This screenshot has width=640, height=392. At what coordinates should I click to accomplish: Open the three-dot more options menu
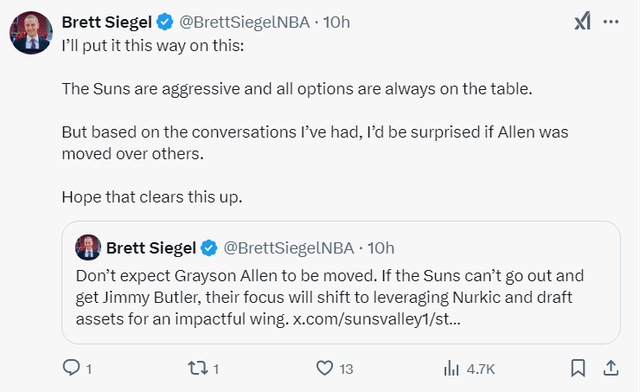coord(611,22)
